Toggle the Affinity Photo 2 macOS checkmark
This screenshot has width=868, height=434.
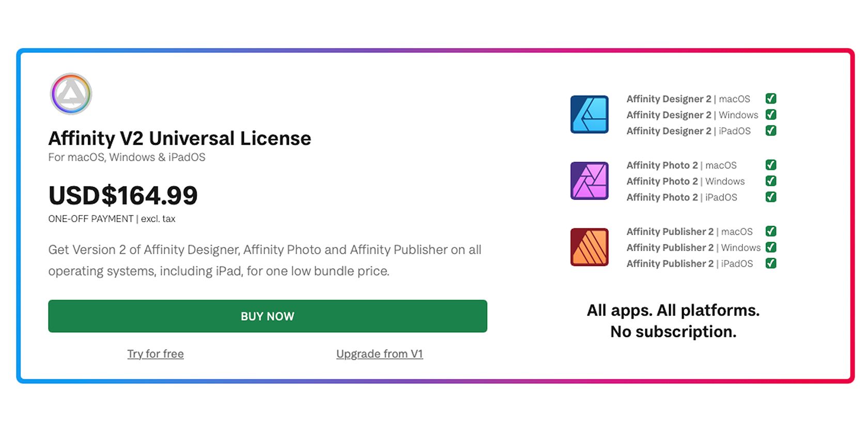[770, 165]
